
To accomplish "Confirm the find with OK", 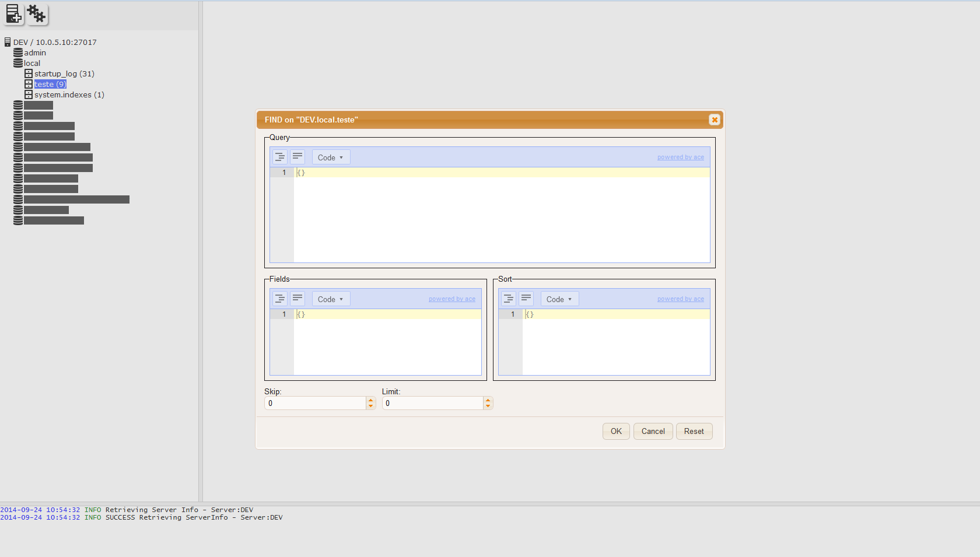I will (615, 431).
